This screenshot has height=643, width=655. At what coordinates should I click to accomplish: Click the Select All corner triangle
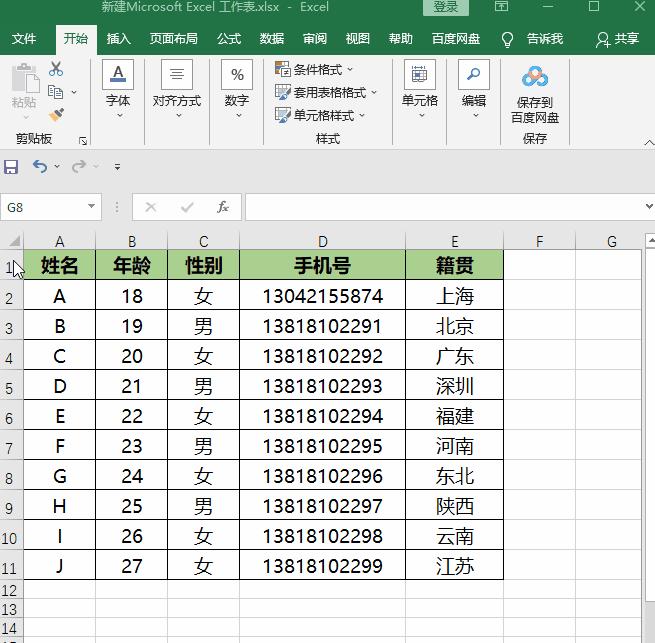tap(14, 241)
